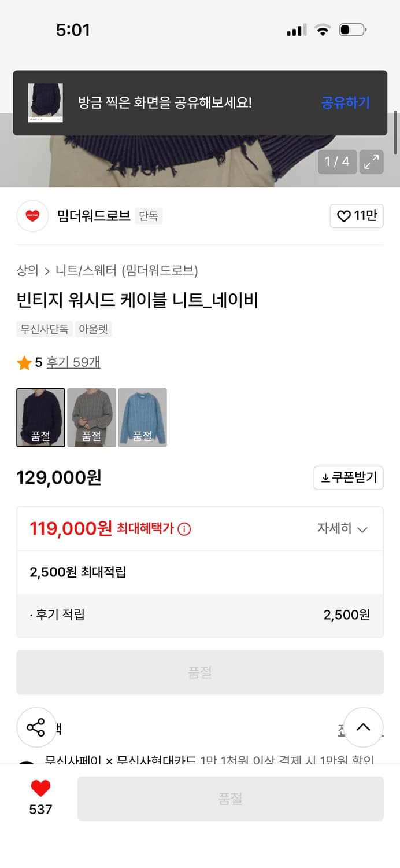
Task: Tap the bottom 품절 sold-out button
Action: [x=231, y=799]
